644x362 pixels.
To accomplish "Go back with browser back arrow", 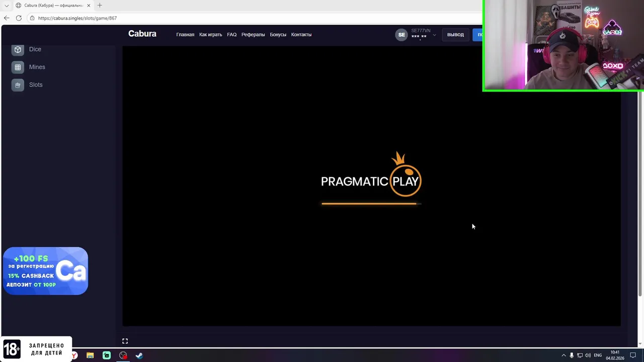I will [7, 18].
